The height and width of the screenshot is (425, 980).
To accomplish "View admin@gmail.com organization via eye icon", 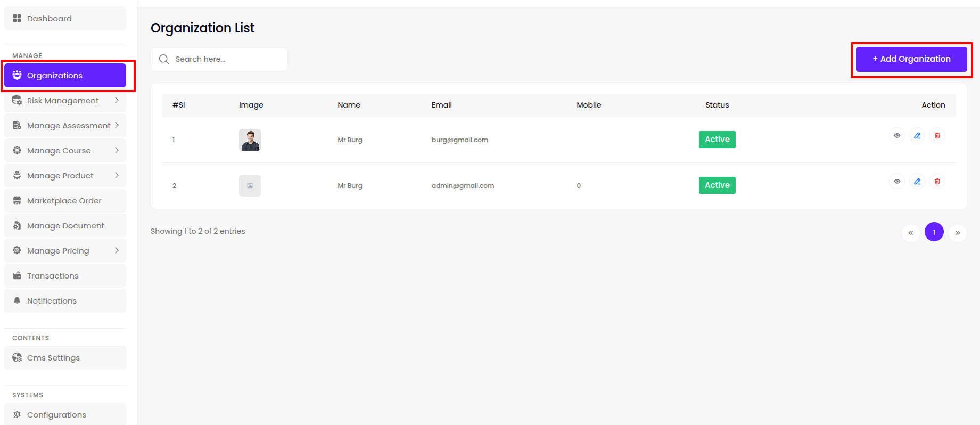I will pyautogui.click(x=896, y=182).
